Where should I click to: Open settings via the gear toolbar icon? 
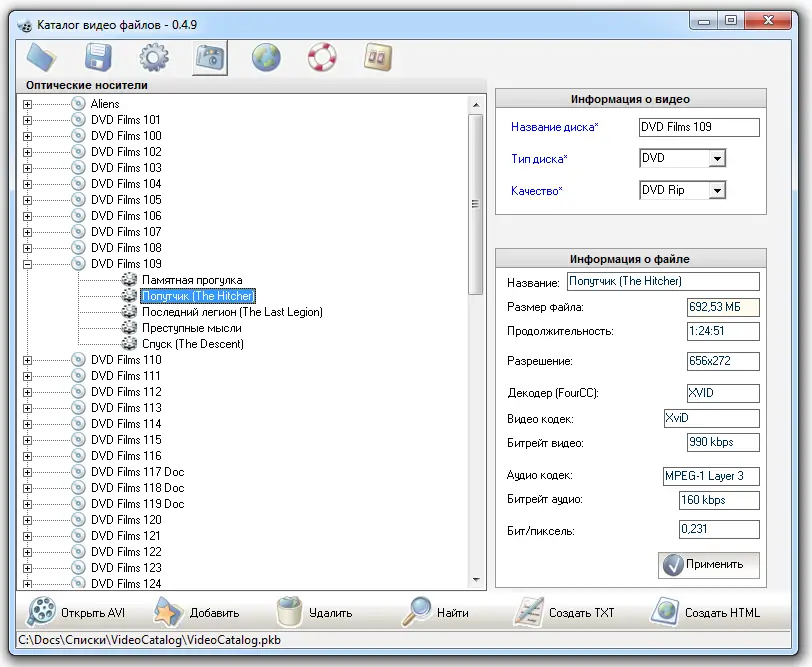tap(154, 57)
